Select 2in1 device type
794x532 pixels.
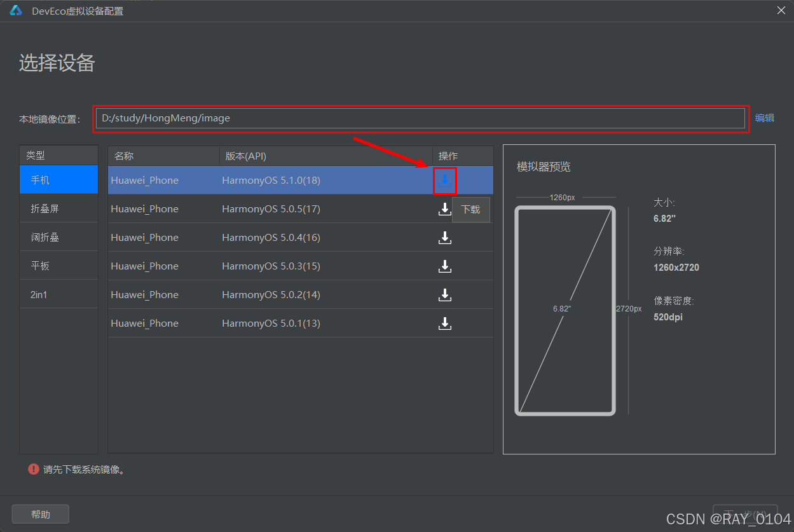click(59, 294)
